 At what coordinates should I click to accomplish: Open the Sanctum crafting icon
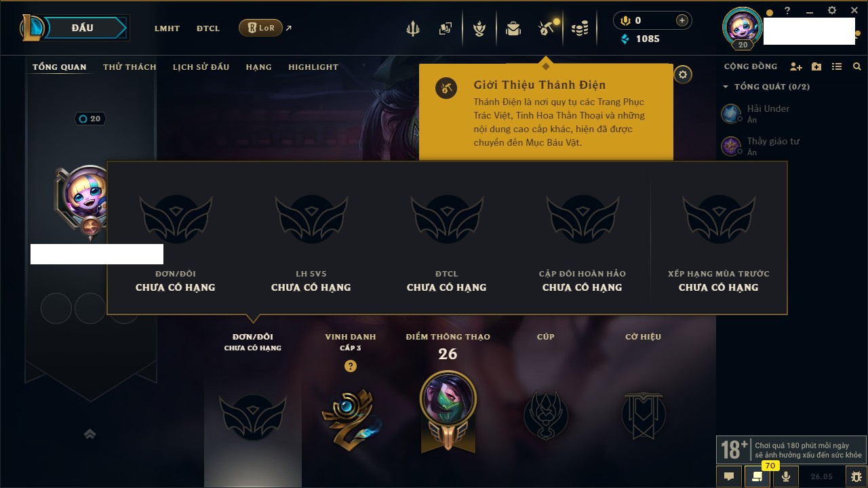547,28
